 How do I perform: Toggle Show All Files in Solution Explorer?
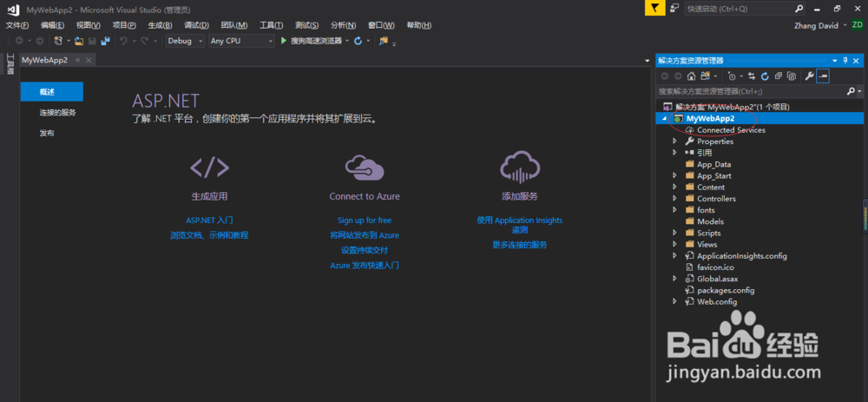792,76
